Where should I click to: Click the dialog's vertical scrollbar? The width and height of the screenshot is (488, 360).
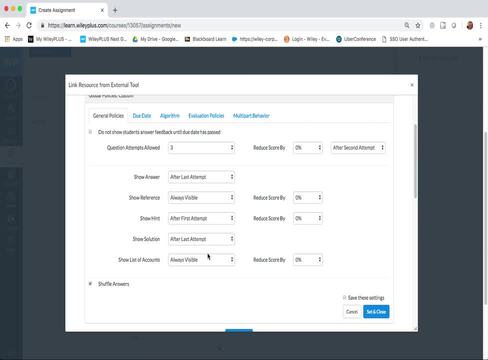click(x=415, y=161)
